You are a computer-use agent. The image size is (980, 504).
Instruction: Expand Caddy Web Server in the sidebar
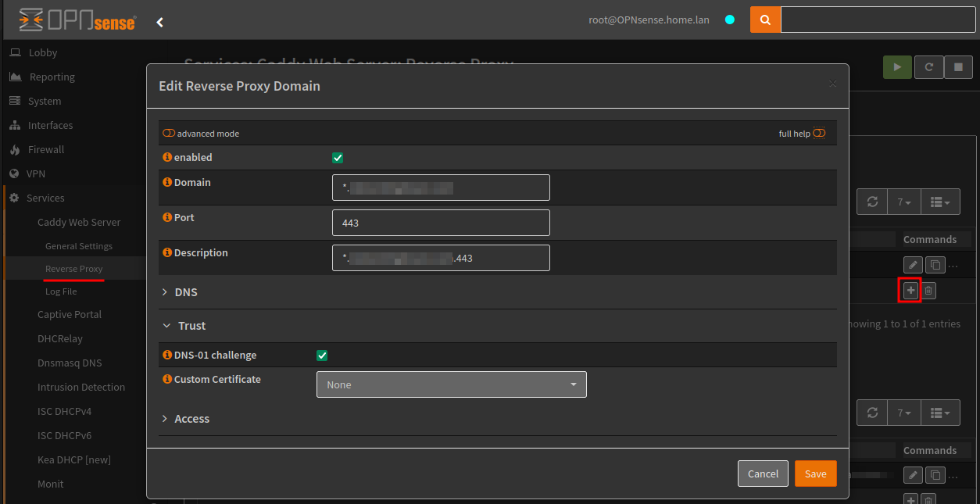pos(79,222)
